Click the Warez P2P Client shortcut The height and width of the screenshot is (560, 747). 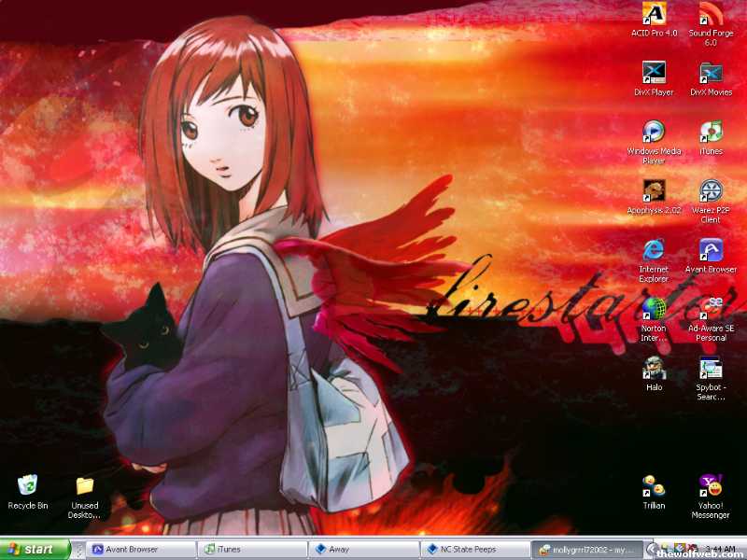pos(711,202)
